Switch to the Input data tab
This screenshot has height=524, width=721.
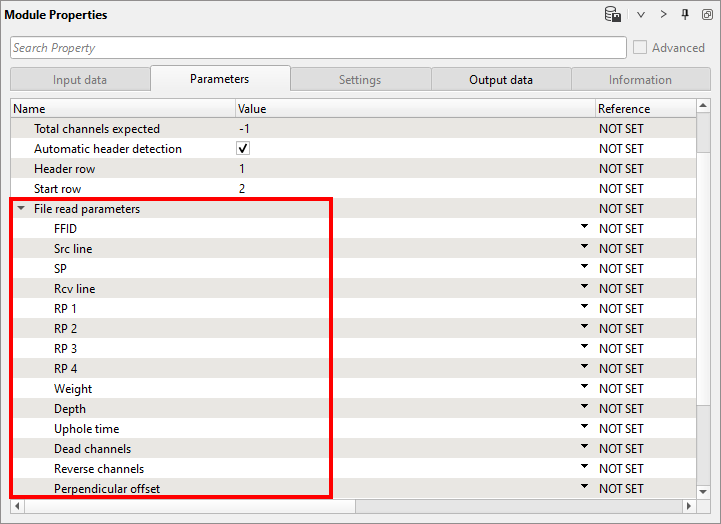80,80
